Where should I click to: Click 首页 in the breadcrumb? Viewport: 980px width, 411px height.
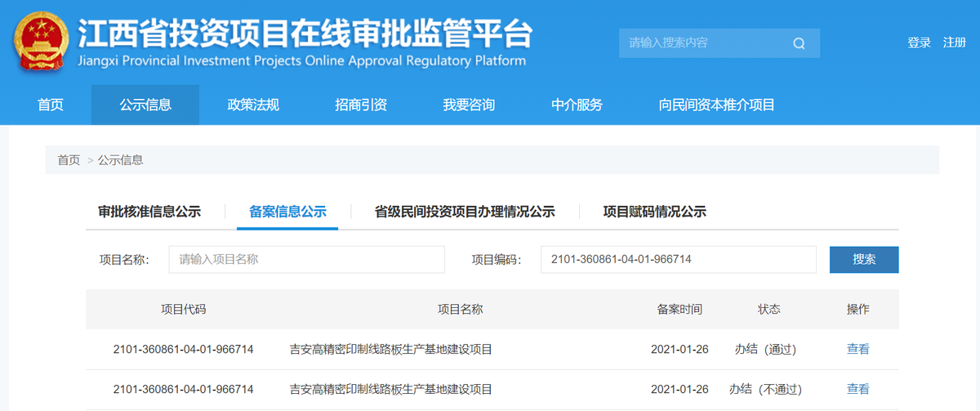pos(69,160)
